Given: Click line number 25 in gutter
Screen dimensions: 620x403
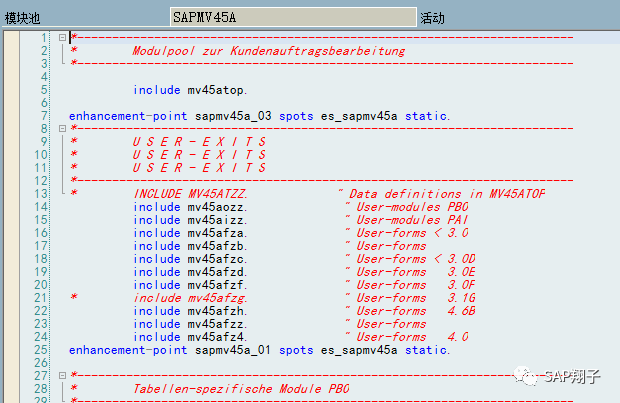Looking at the screenshot, I should click(41, 350).
